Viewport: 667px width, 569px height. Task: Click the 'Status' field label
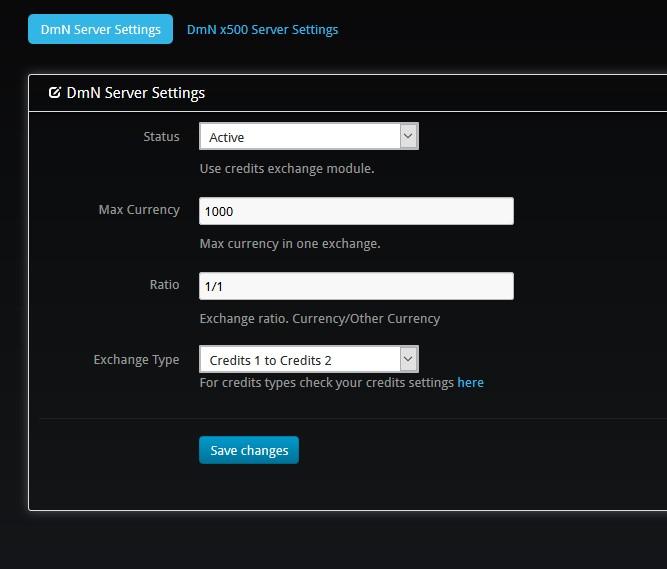click(161, 137)
